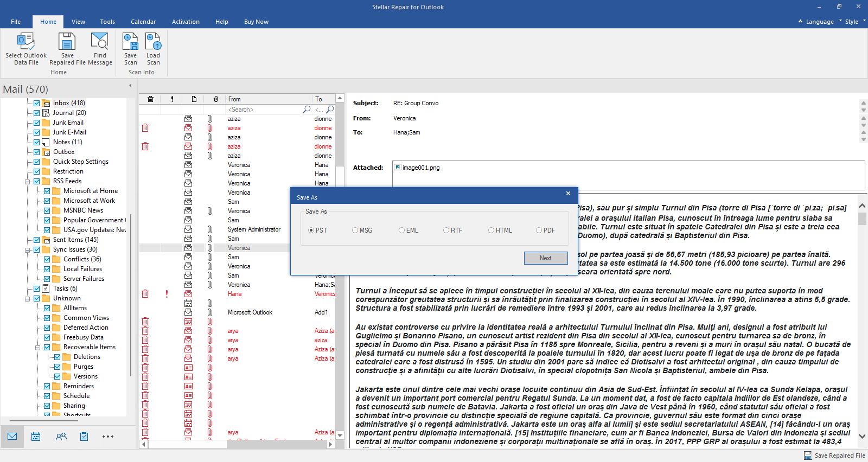Show more navigation options ellipsis
Image resolution: width=868 pixels, height=462 pixels.
point(108,436)
